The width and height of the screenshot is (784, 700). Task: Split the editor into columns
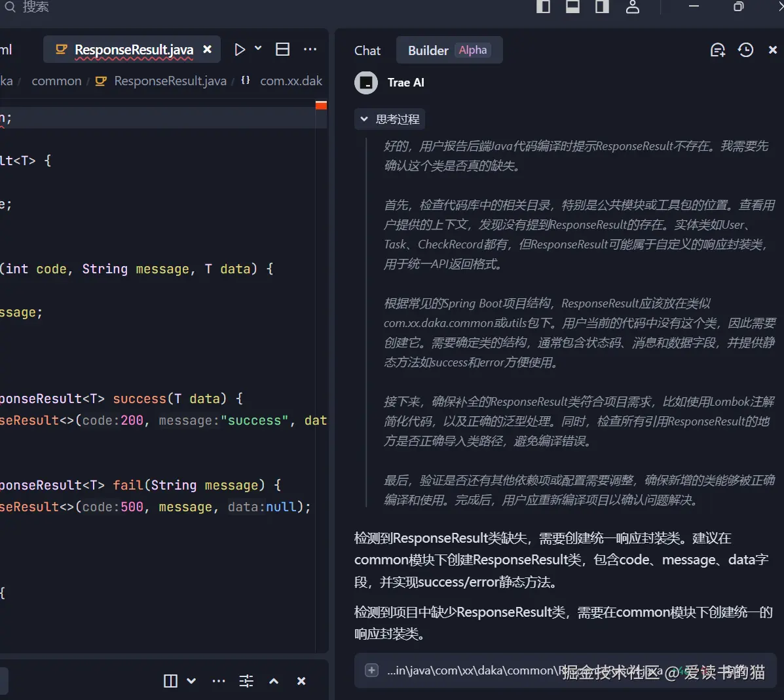tap(282, 49)
